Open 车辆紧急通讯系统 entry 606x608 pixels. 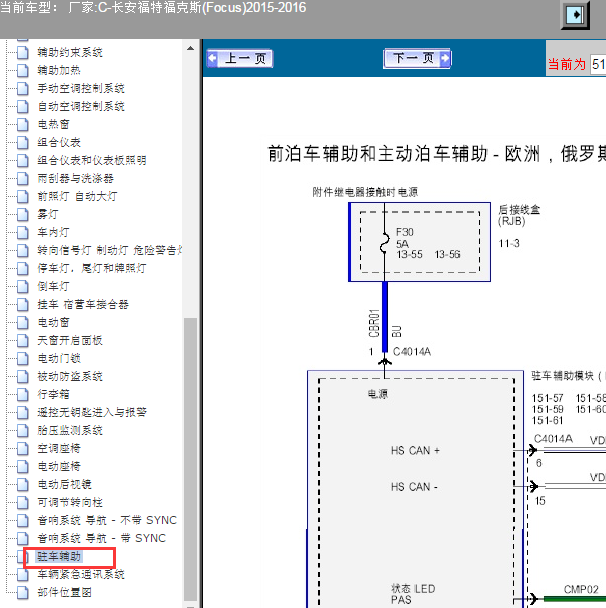pos(81,575)
